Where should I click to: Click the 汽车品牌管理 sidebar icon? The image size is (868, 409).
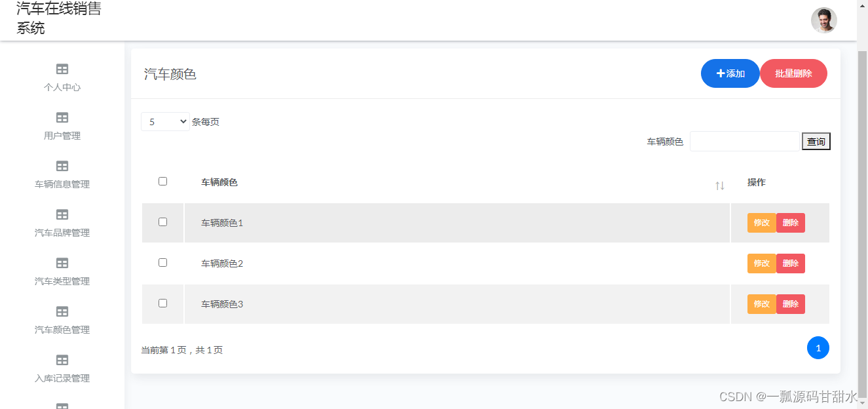point(62,214)
